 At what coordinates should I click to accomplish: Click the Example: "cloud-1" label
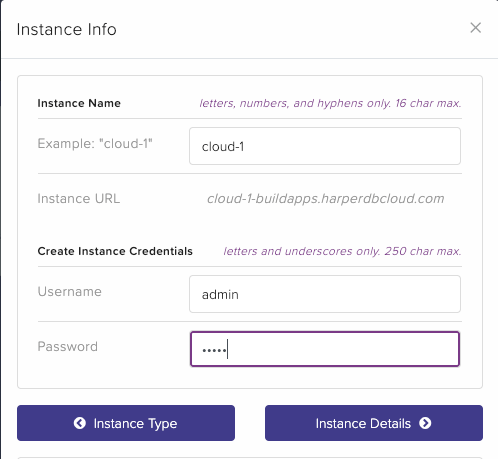click(95, 144)
